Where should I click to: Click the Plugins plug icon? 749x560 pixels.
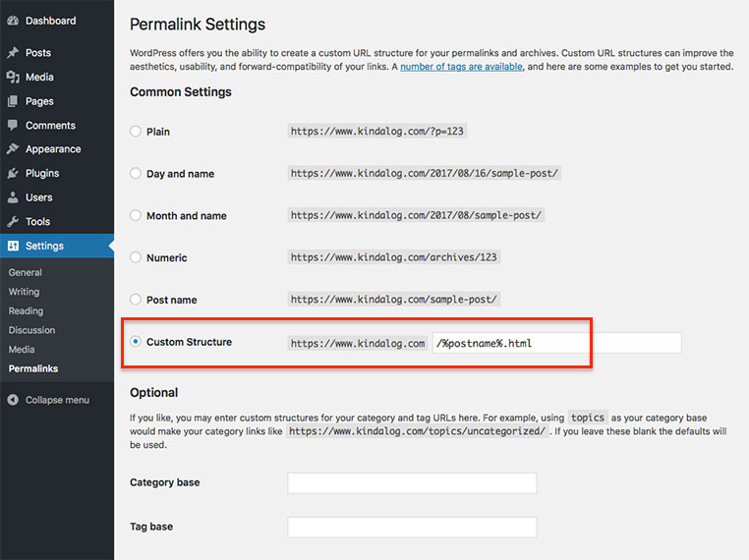tap(13, 173)
